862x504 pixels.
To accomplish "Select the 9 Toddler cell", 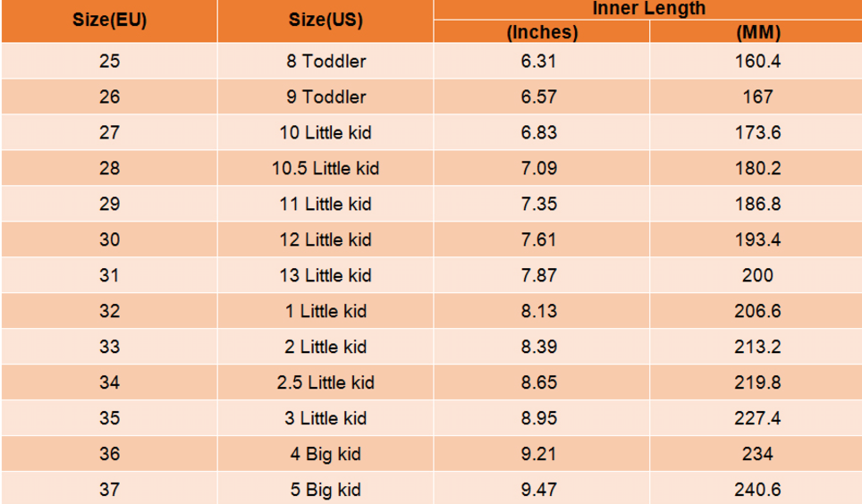I will pyautogui.click(x=325, y=97).
